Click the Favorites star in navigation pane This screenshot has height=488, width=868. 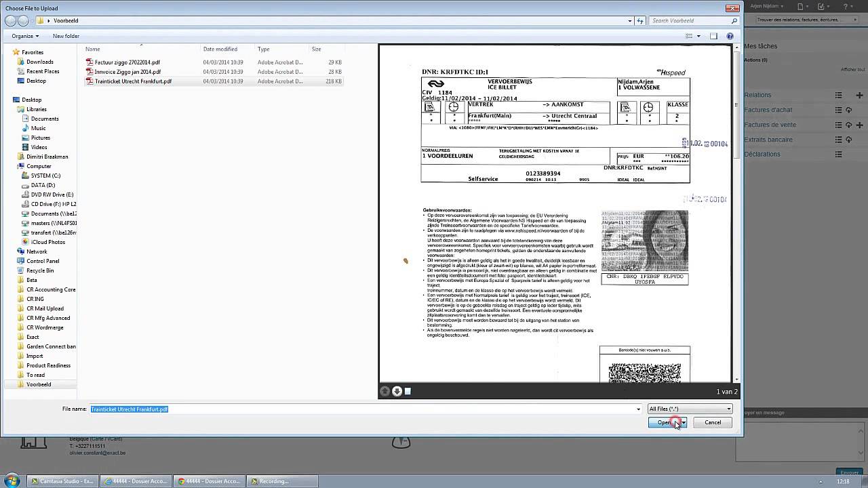(16, 52)
